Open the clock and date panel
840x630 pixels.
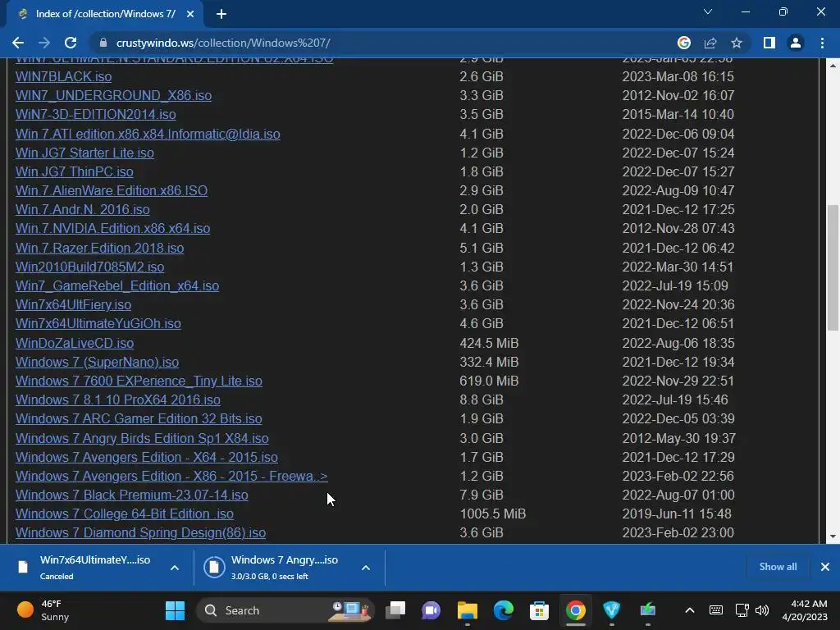coord(804,610)
